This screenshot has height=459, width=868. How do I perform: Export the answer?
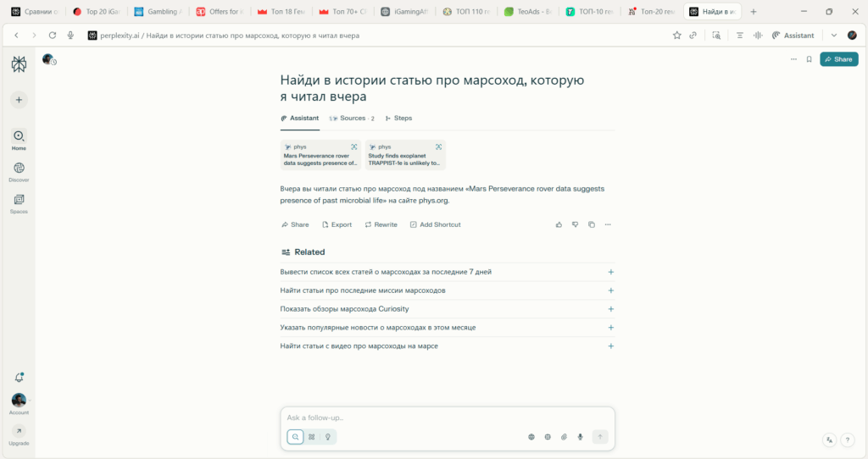pyautogui.click(x=337, y=224)
